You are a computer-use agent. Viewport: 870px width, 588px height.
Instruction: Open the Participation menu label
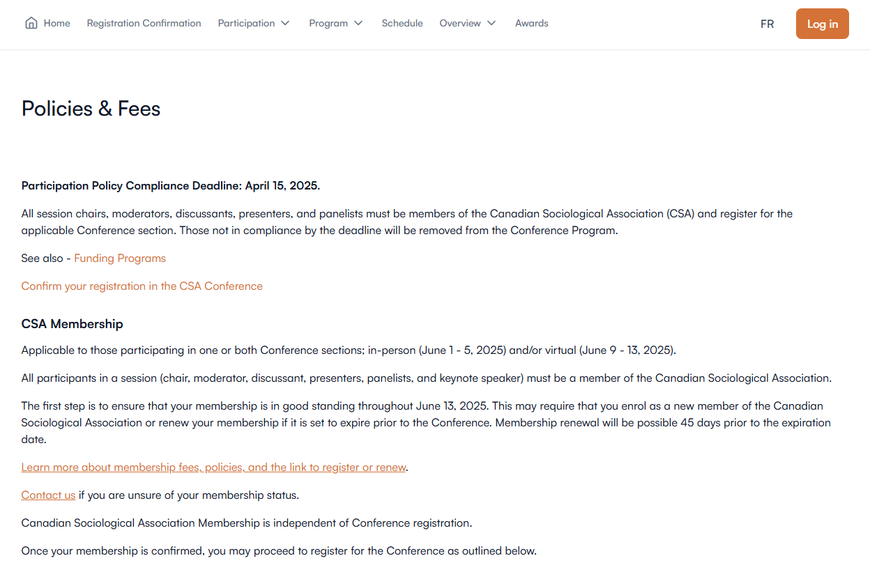click(246, 23)
